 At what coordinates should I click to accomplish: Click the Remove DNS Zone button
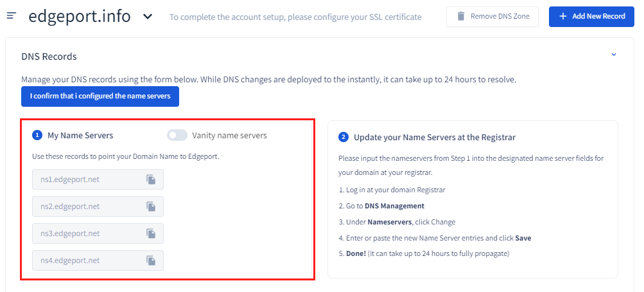click(492, 16)
